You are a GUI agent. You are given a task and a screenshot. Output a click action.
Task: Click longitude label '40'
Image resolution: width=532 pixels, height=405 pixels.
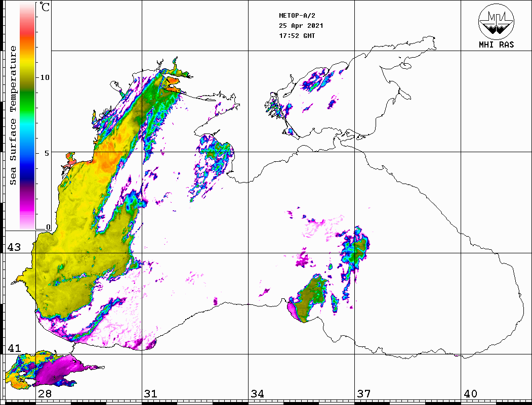(x=470, y=393)
